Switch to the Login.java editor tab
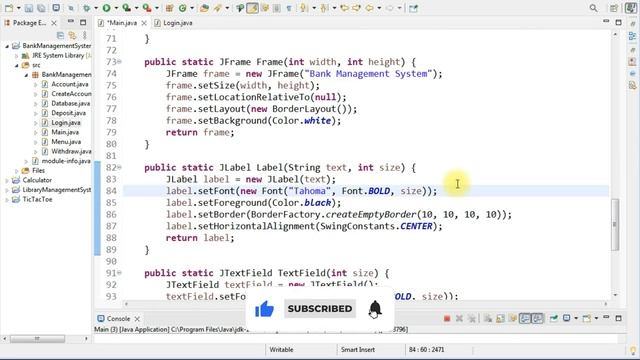The height and width of the screenshot is (360, 640). tap(173, 23)
